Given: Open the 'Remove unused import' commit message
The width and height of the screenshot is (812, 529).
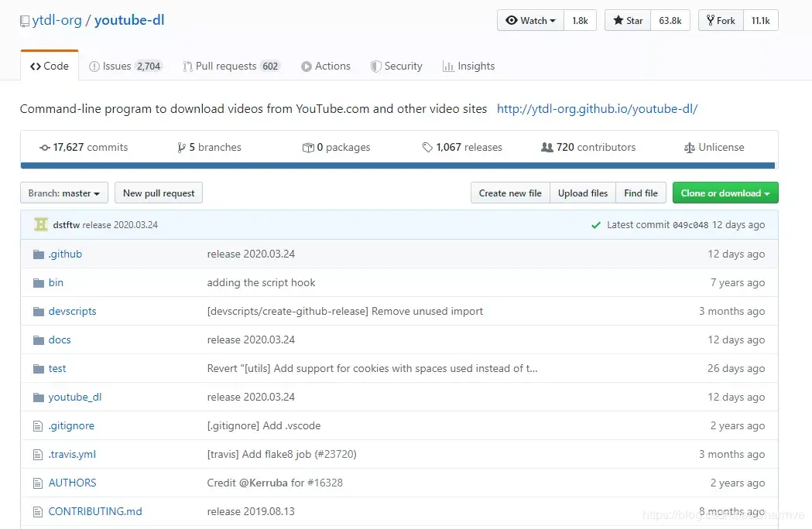Looking at the screenshot, I should (345, 311).
